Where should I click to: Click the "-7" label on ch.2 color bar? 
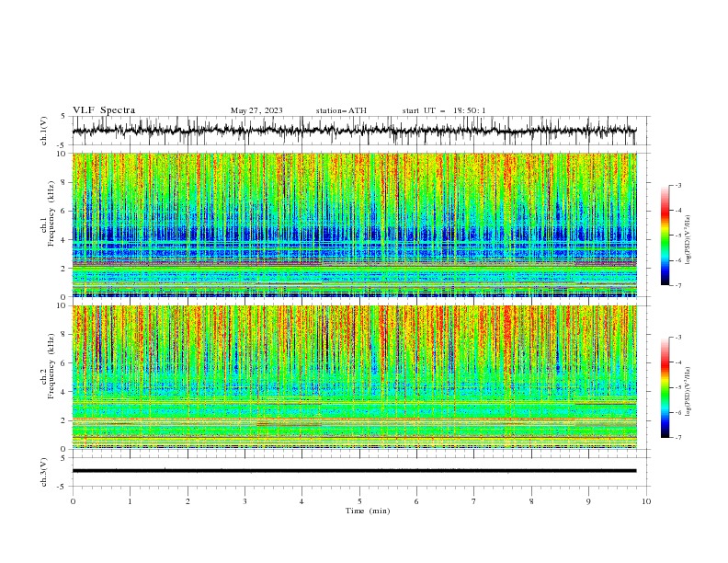pos(678,438)
